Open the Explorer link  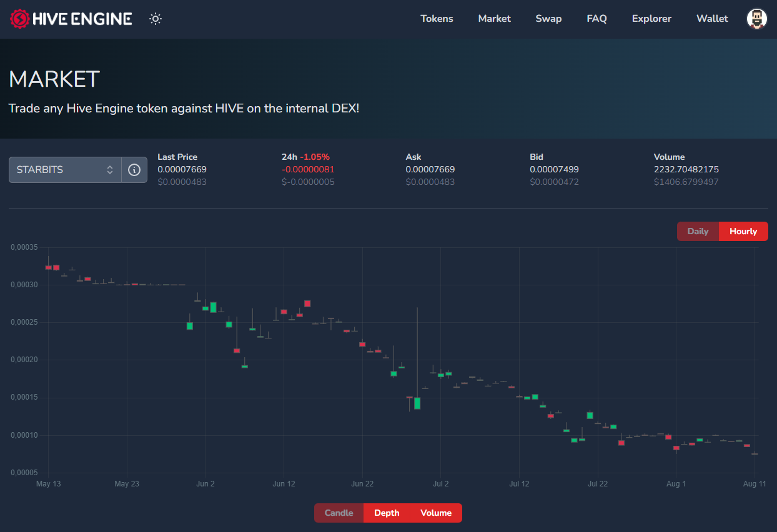(x=651, y=19)
